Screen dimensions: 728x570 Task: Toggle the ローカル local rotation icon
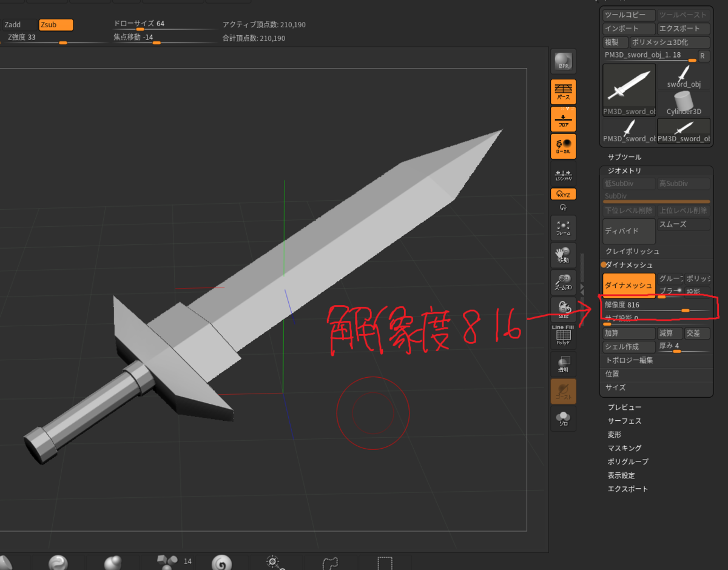point(564,147)
